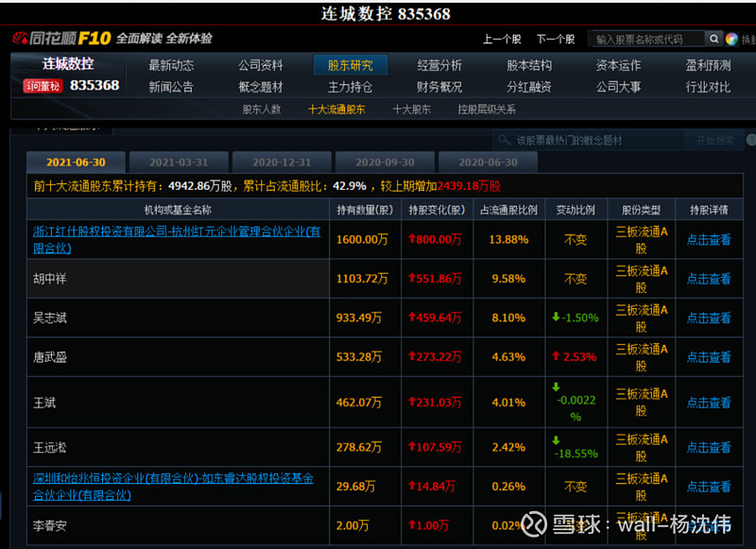Click the 下一个股 button

tap(556, 39)
